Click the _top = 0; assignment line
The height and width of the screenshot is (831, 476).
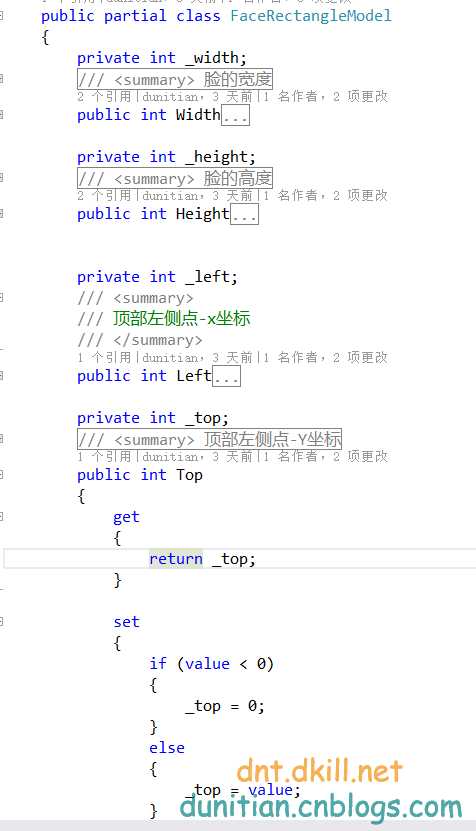coord(225,706)
